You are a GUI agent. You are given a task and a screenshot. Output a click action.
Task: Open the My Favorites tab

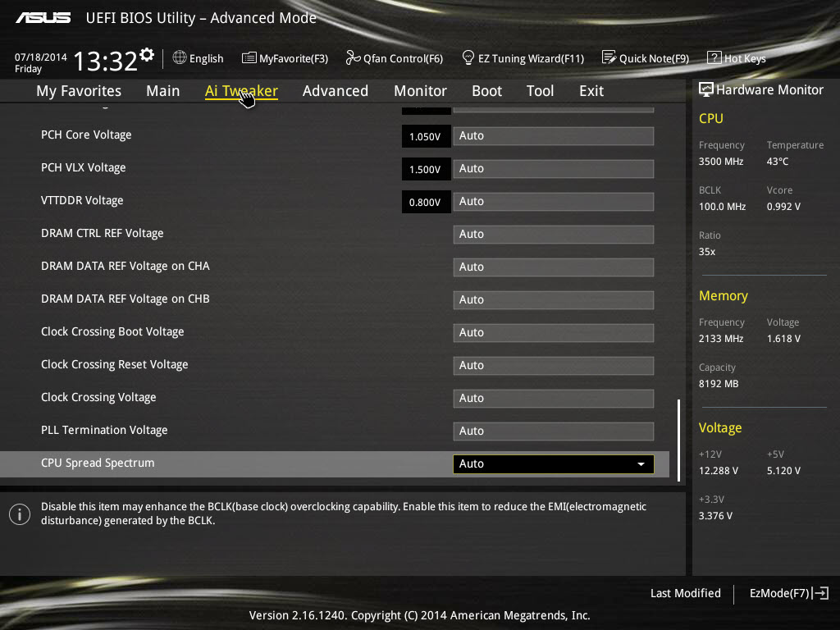(79, 91)
